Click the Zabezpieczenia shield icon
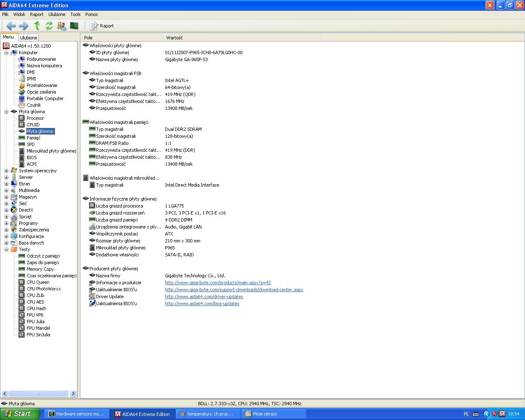 pos(14,230)
